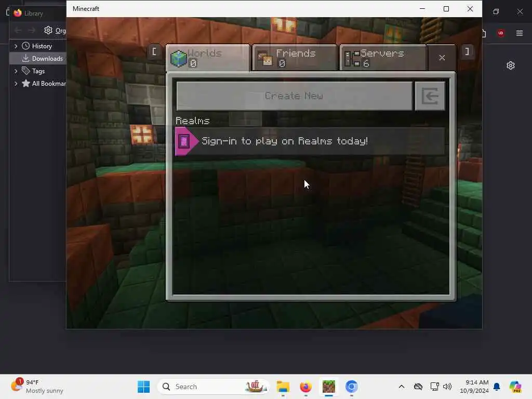The height and width of the screenshot is (399, 532).
Task: Click the volume speaker tray icon
Action: 447,387
